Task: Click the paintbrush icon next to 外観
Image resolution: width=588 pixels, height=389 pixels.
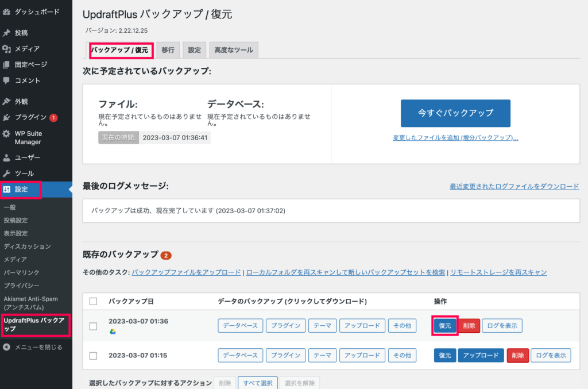Action: click(x=6, y=101)
